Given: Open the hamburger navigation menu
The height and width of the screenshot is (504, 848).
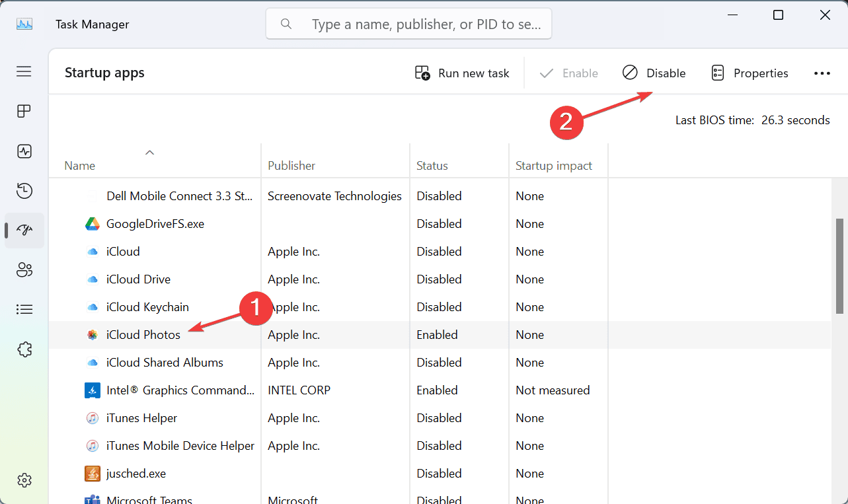Looking at the screenshot, I should coord(24,71).
